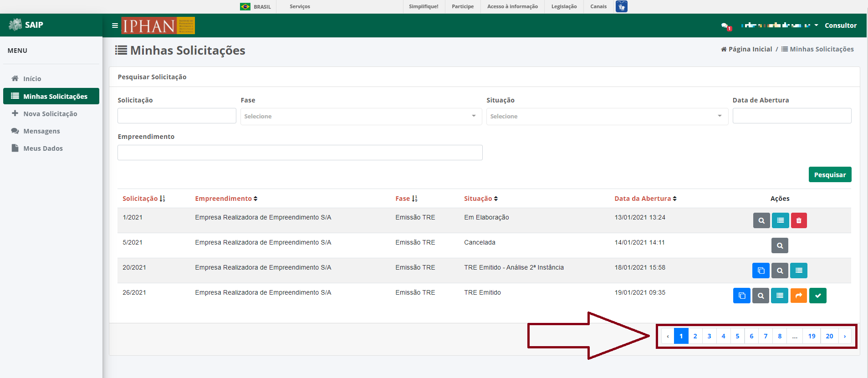Click the 'TRE Emitido - Análise 2ª Instância' cell
Image resolution: width=868 pixels, height=378 pixels.
tap(514, 267)
